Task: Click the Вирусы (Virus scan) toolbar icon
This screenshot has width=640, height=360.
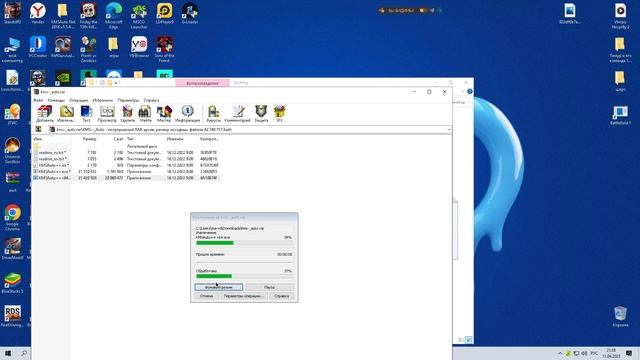Action: tap(213, 113)
